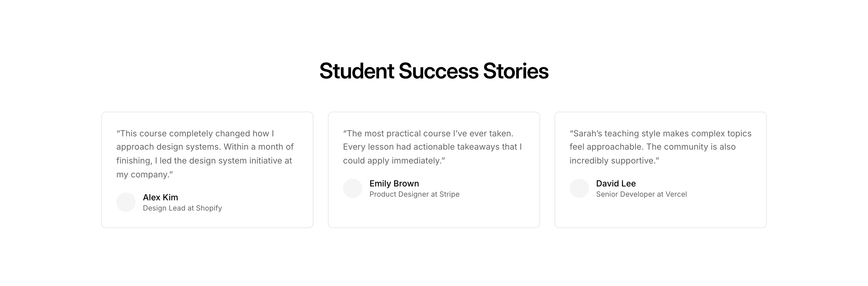Screen dimensions: 868x286
Task: Click the 'Senior Developer at Vercel' subtitle
Action: [641, 194]
